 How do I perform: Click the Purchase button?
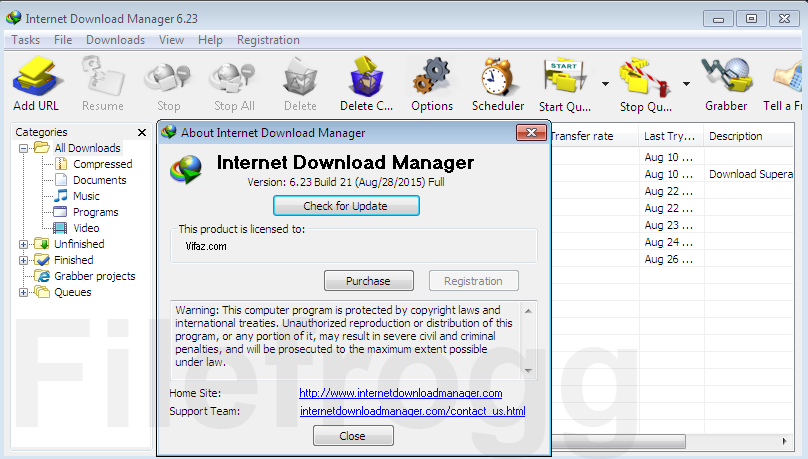coord(368,281)
